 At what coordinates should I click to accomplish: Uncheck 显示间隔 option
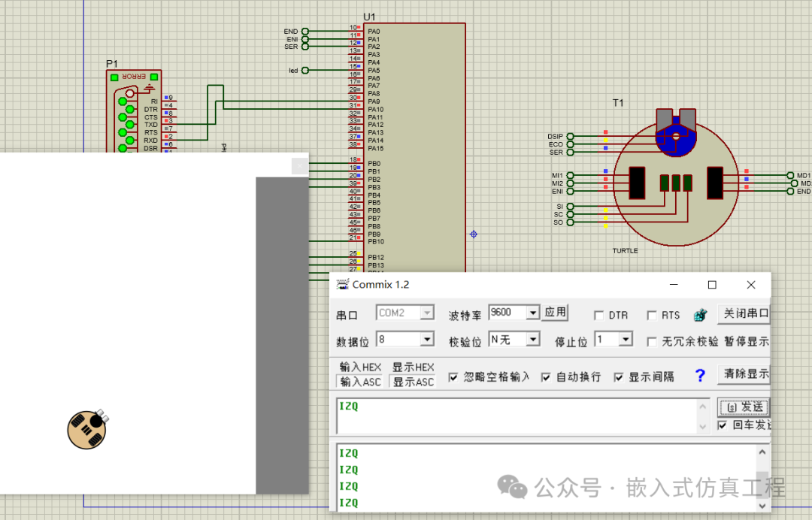pos(618,377)
